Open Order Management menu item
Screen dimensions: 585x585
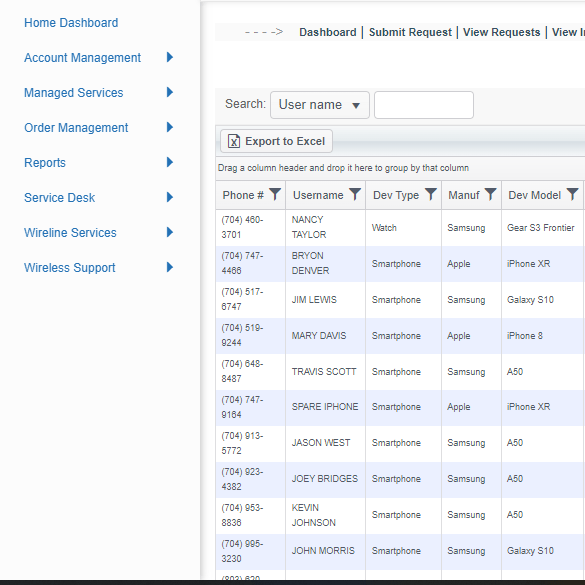pos(76,128)
